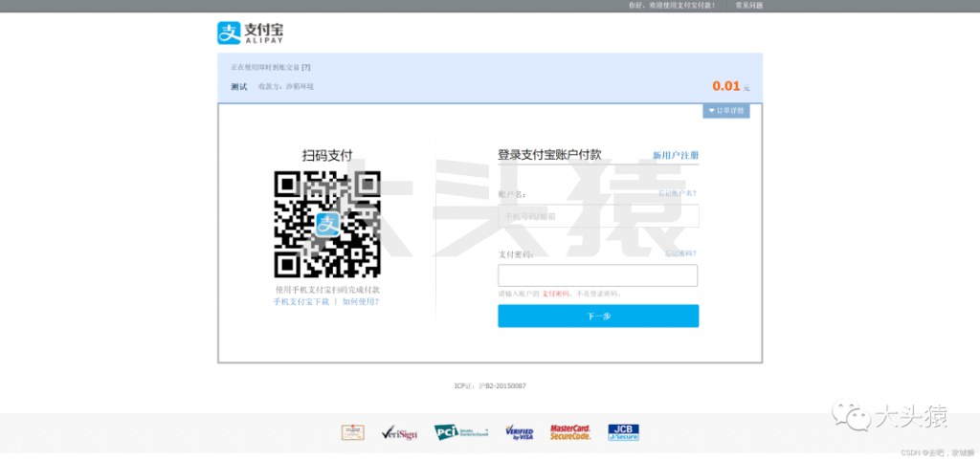
Task: Click the 测试 order name text
Action: (x=238, y=87)
